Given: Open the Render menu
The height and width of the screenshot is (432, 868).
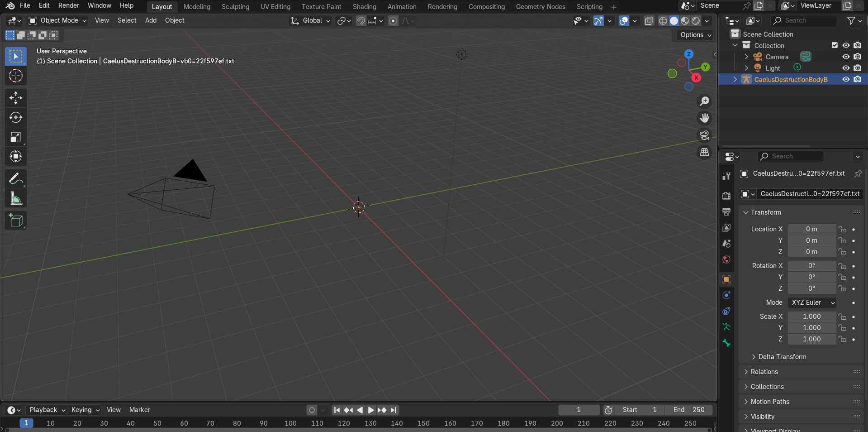Looking at the screenshot, I should [68, 5].
